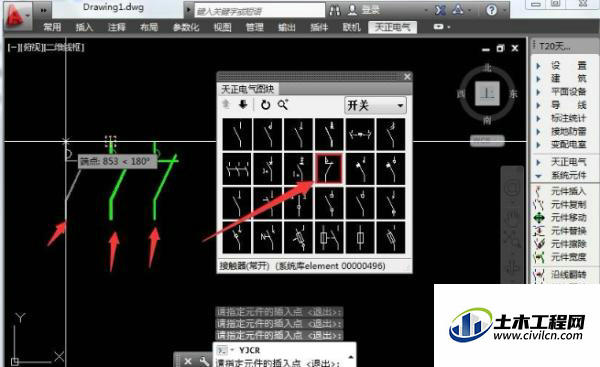Select the N-marked switch block
This screenshot has height=367, width=600.
(267, 238)
